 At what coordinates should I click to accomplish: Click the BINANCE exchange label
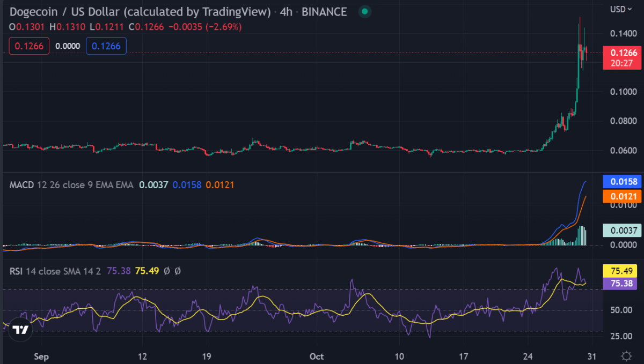point(325,11)
